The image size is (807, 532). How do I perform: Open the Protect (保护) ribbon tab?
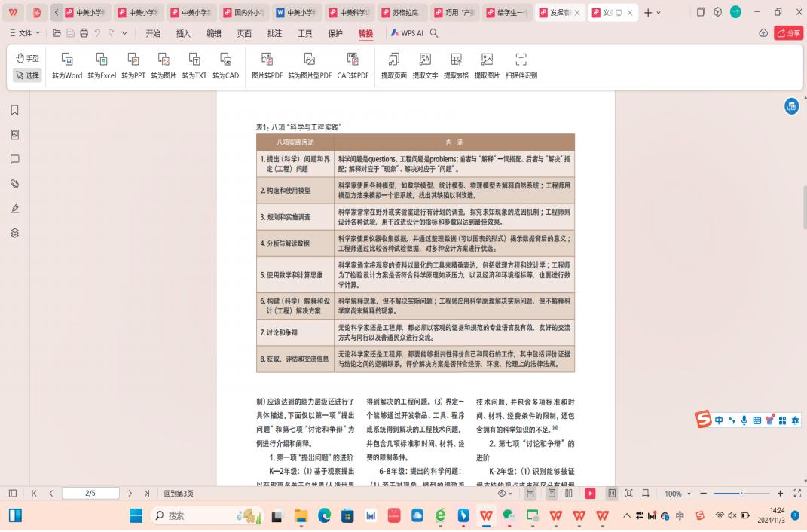pyautogui.click(x=335, y=33)
